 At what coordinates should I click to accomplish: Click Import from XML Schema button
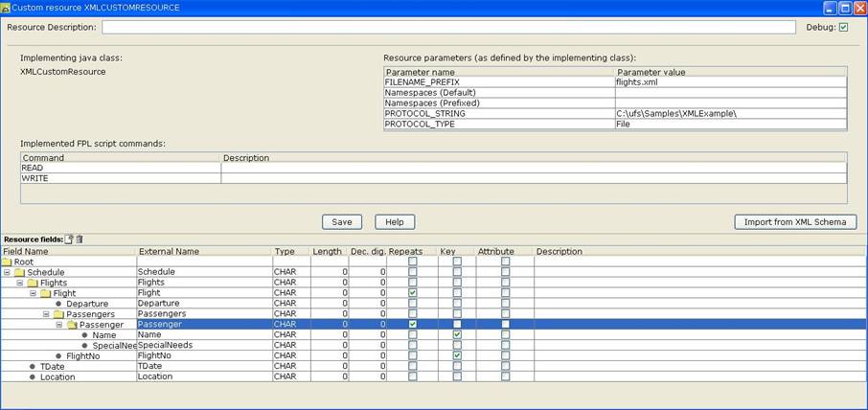coord(794,222)
